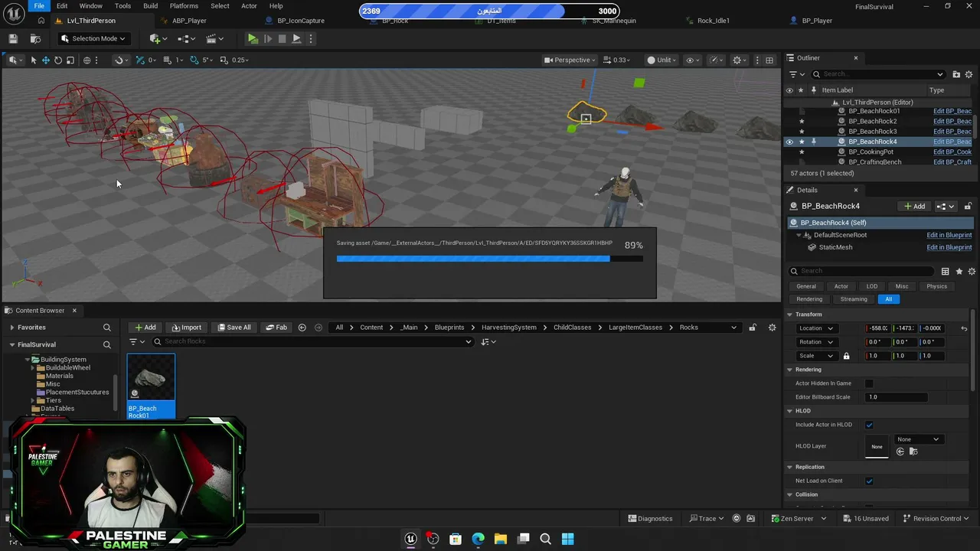Open viewport performance and scalability menu
This screenshot has height=551, width=980.
pyautogui.click(x=716, y=60)
